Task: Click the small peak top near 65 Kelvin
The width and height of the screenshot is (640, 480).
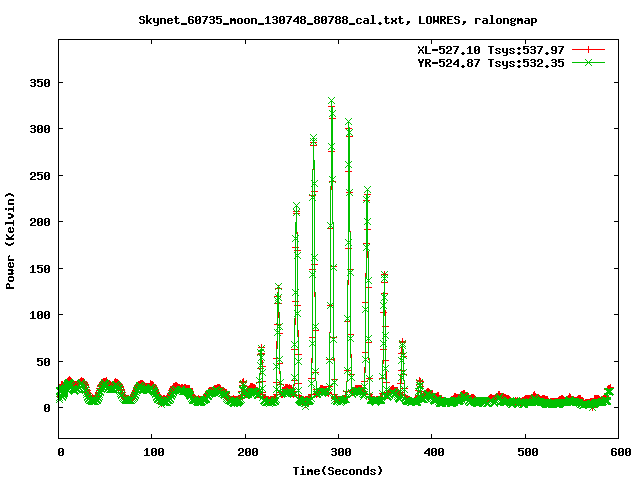Action: point(261,348)
